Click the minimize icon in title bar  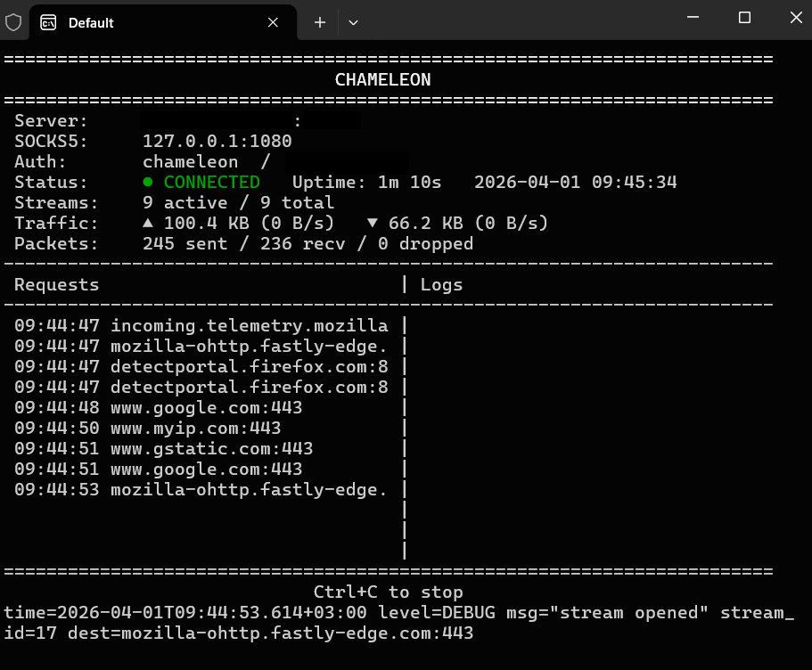[x=693, y=18]
